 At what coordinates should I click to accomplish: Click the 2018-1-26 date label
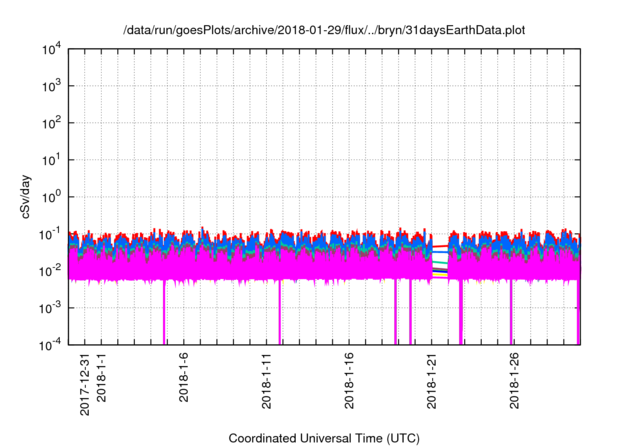coord(514,381)
